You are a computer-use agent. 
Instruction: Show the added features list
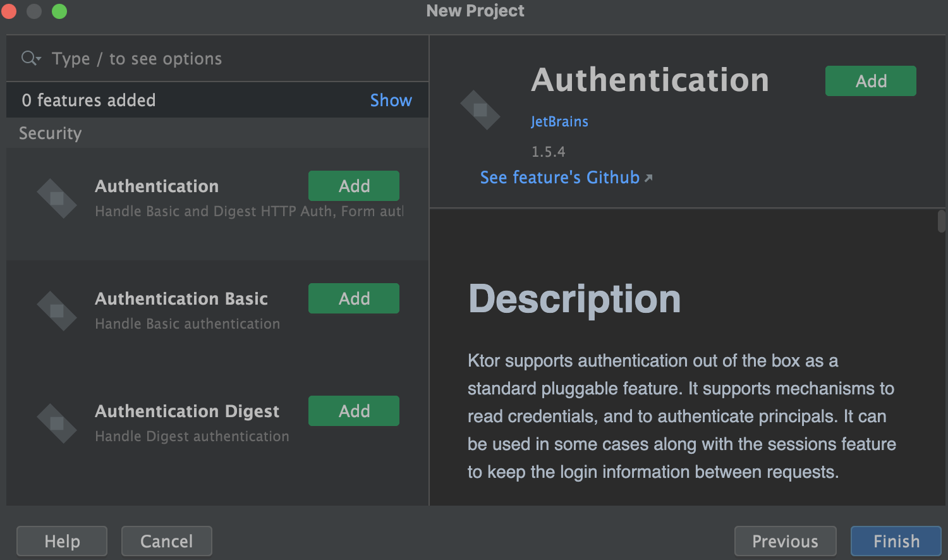(391, 100)
